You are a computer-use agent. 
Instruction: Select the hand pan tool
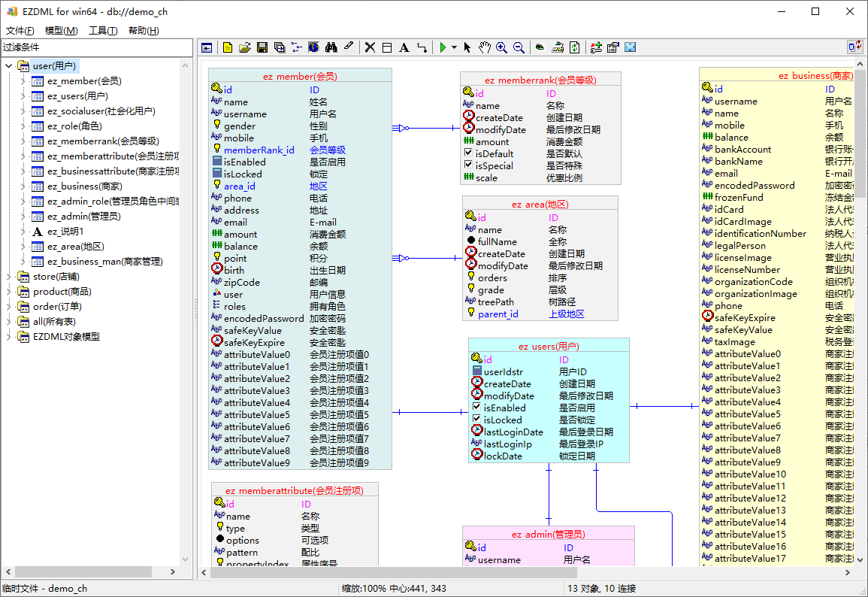pyautogui.click(x=484, y=47)
